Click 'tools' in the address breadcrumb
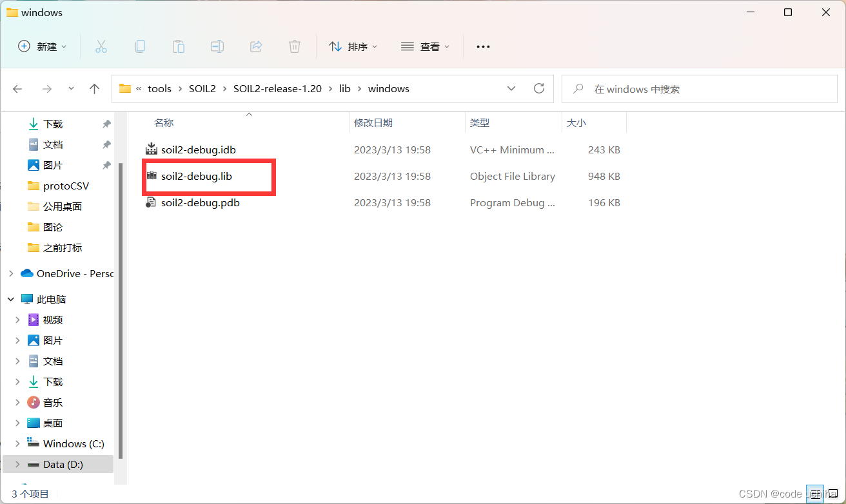The image size is (846, 504). click(160, 89)
